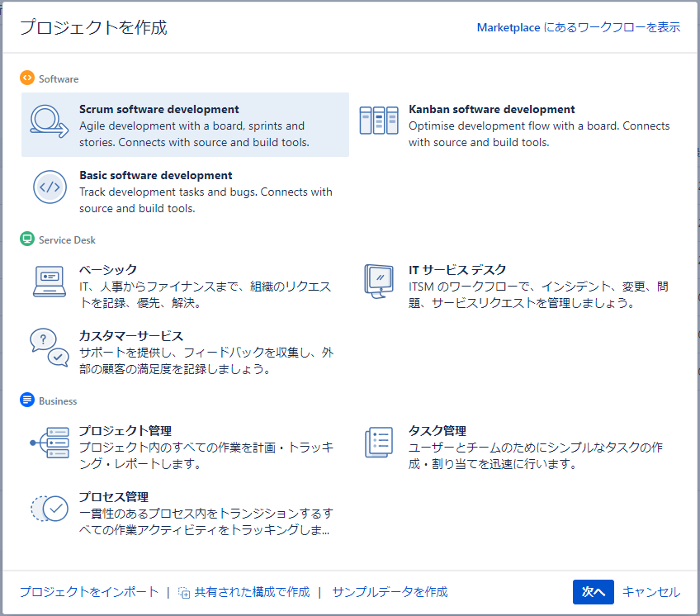The height and width of the screenshot is (616, 700).
Task: Open Marketplace にあるワークフローを表示 link
Action: point(579,28)
